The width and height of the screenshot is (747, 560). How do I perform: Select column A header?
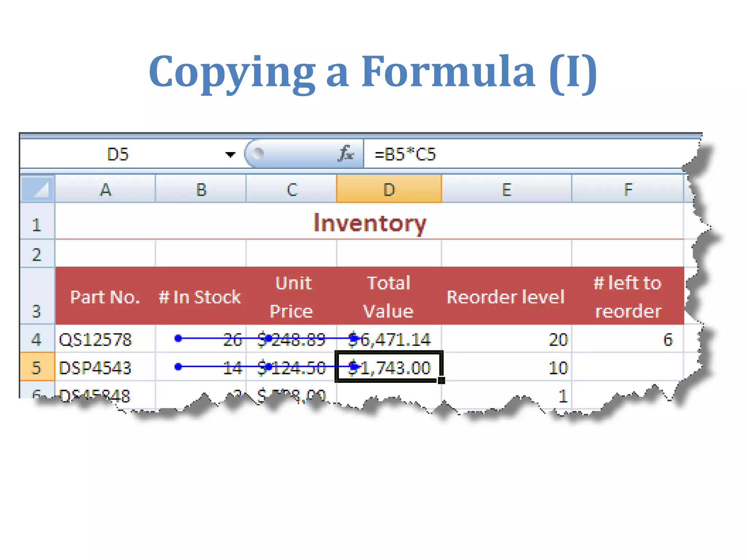pos(105,189)
